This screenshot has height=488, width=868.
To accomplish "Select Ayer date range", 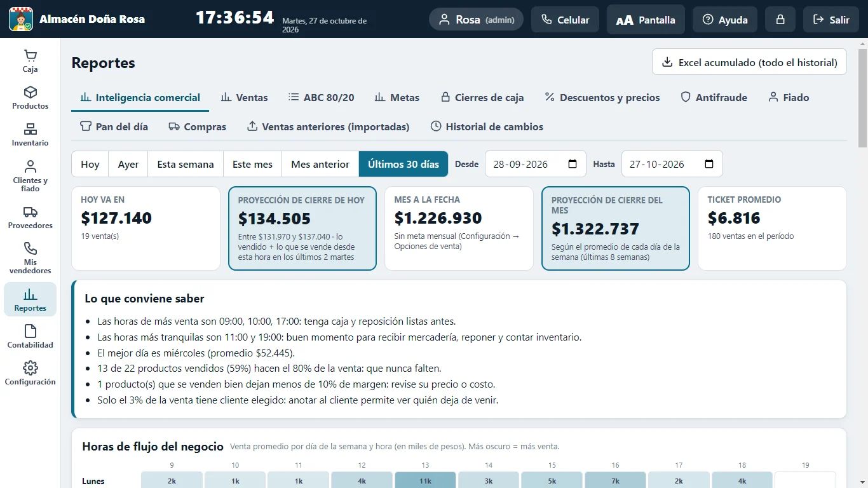I will tap(128, 164).
